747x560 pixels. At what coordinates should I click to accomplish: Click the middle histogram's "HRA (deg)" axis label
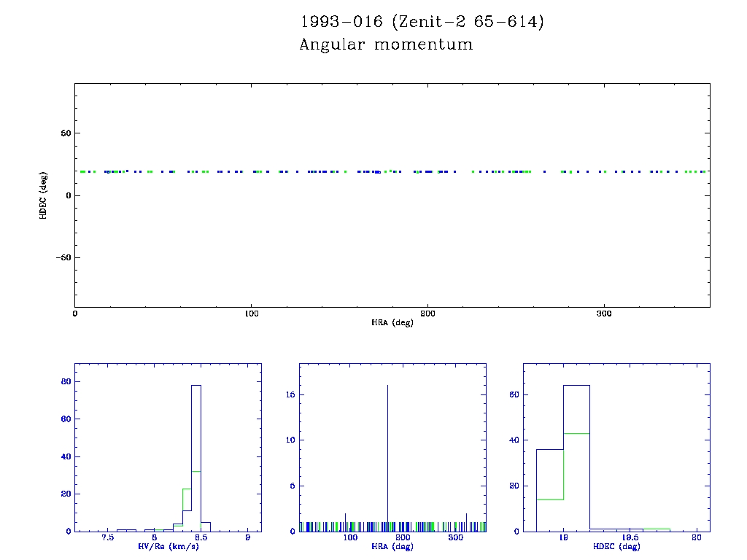[x=392, y=546]
